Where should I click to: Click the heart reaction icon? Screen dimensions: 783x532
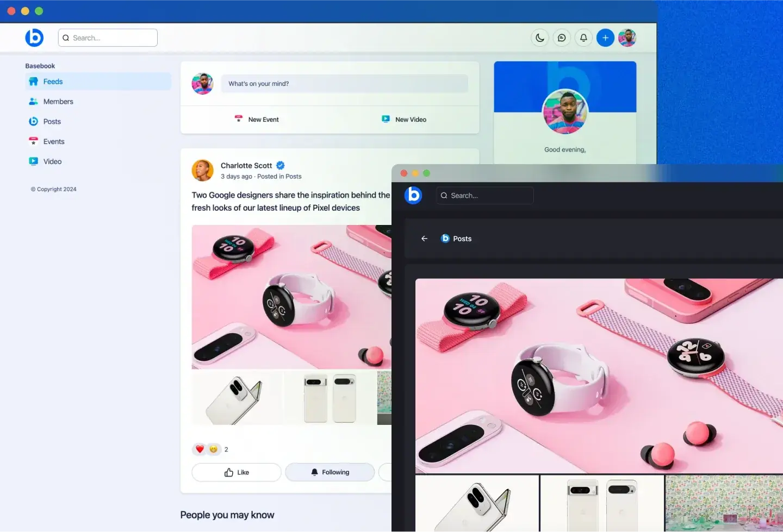[200, 449]
